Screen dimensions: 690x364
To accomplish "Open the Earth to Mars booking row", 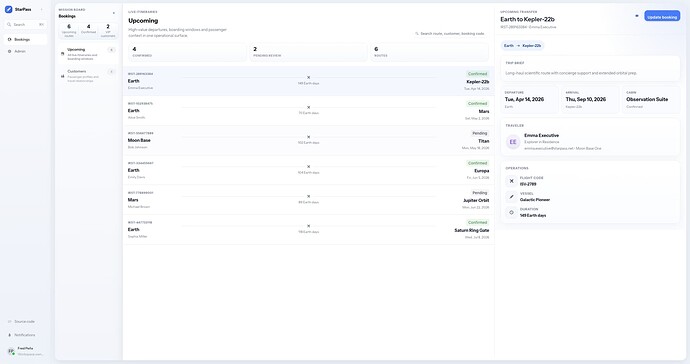I will [x=308, y=110].
